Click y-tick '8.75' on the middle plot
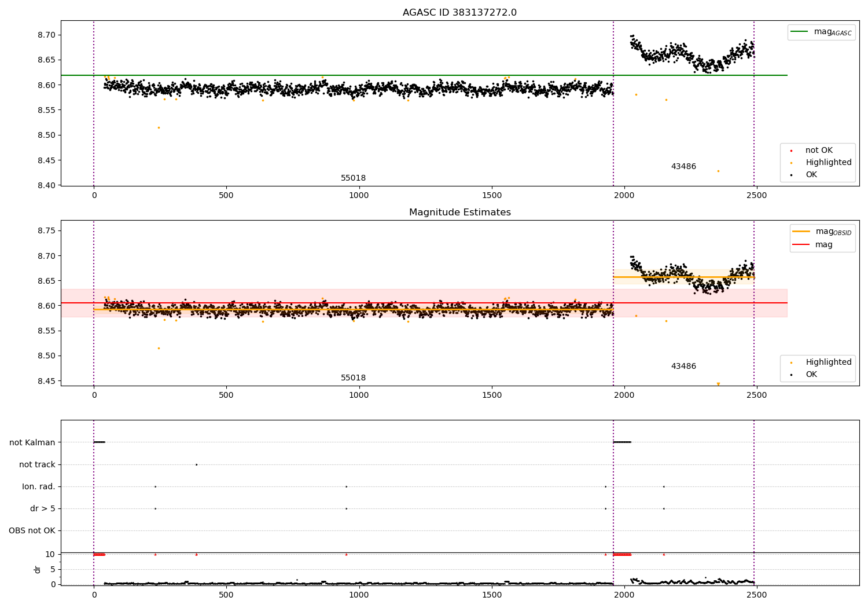This screenshot has width=868, height=608. pyautogui.click(x=47, y=230)
